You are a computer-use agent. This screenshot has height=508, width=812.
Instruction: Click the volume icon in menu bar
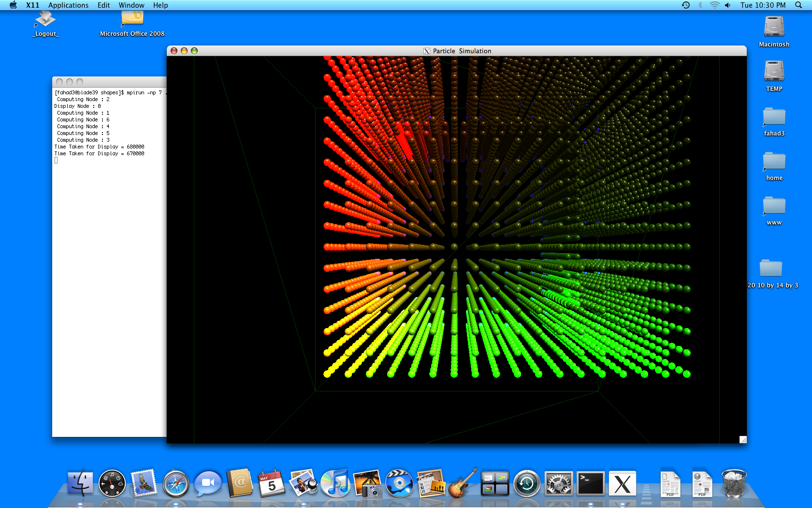[728, 5]
